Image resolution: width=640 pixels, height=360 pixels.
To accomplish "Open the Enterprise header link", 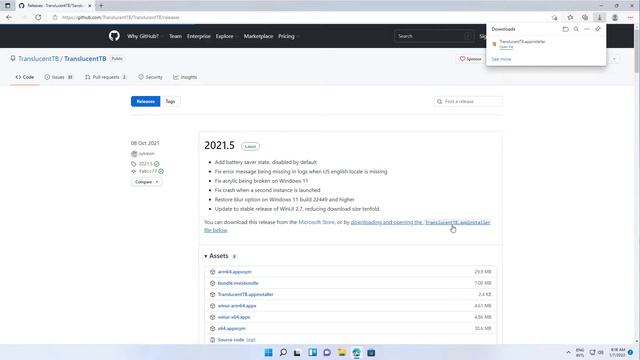I will [199, 36].
